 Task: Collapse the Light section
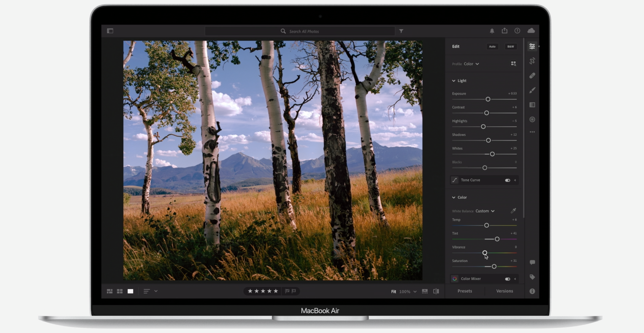453,81
